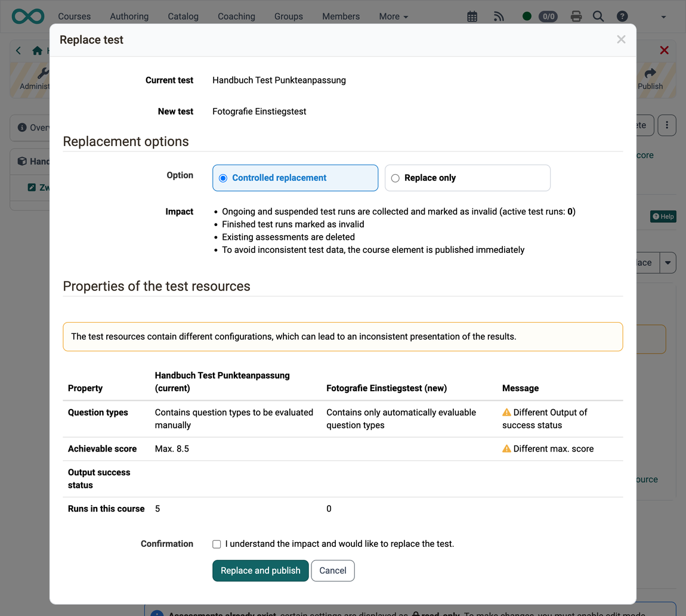
Task: Click warning icon beside Different max. score
Action: [x=506, y=448]
